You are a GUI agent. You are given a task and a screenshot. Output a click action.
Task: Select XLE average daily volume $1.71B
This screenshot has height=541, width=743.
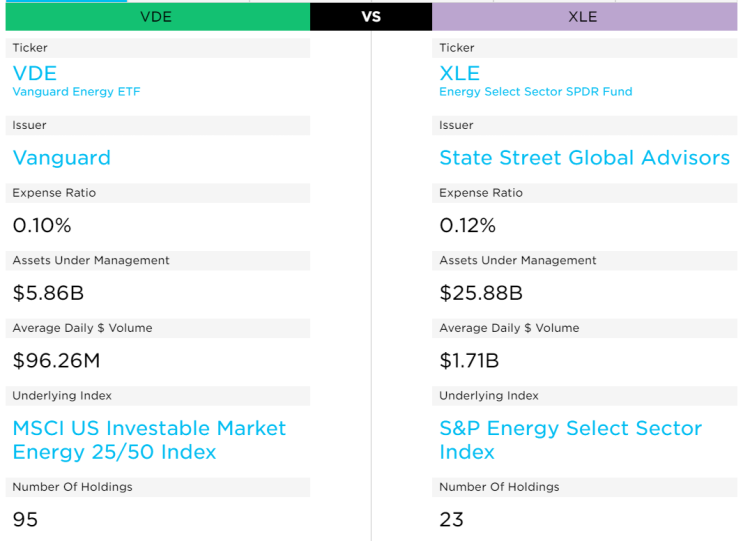[469, 361]
